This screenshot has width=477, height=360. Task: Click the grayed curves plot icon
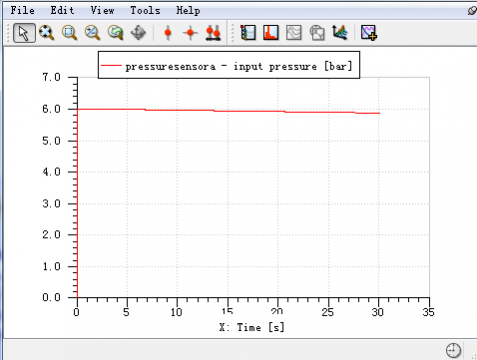294,33
